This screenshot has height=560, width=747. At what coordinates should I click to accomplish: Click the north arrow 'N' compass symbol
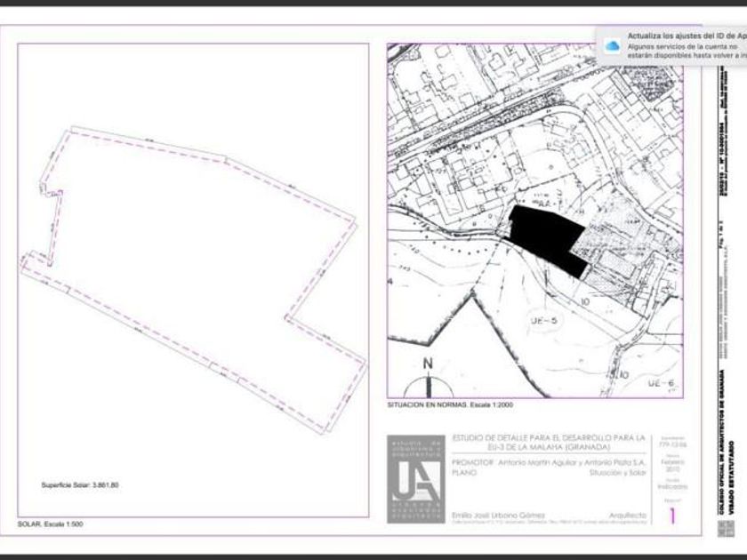429,379
